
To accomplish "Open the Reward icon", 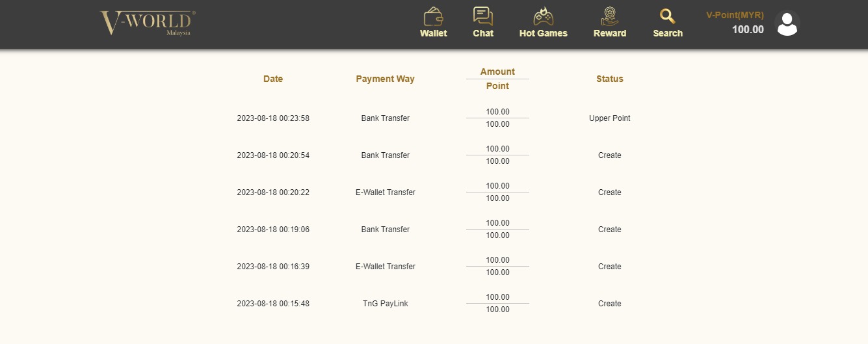I will click(x=610, y=16).
